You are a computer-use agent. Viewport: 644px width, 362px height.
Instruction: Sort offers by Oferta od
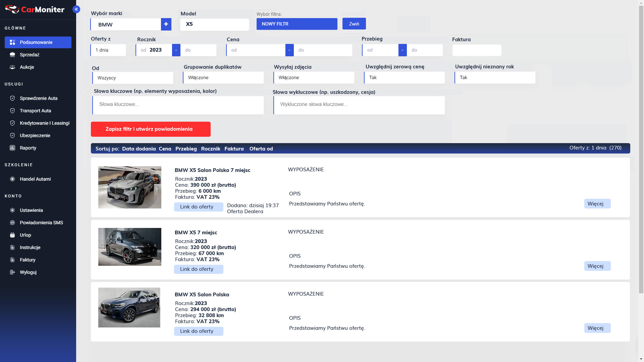[261, 149]
